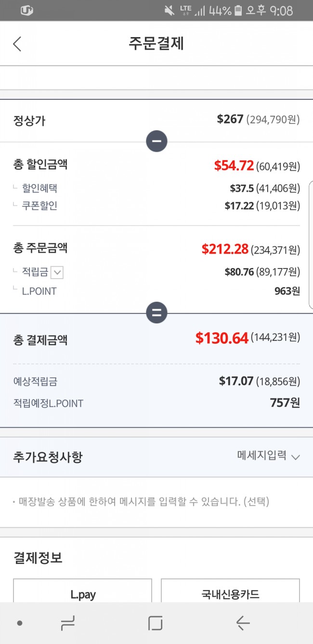Viewport: 313px width, 644px height.
Task: Tap the muted sound status icon
Action: (170, 10)
